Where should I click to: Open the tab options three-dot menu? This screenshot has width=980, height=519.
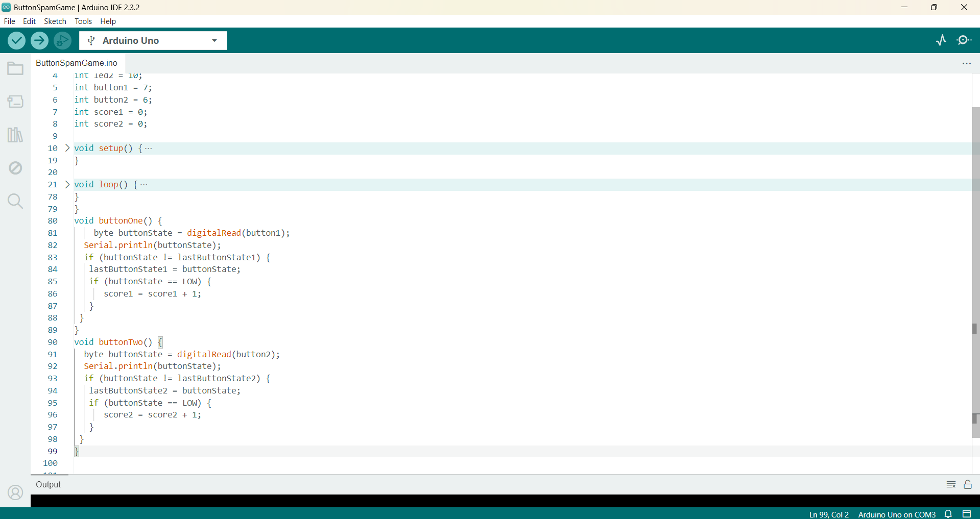pos(966,63)
